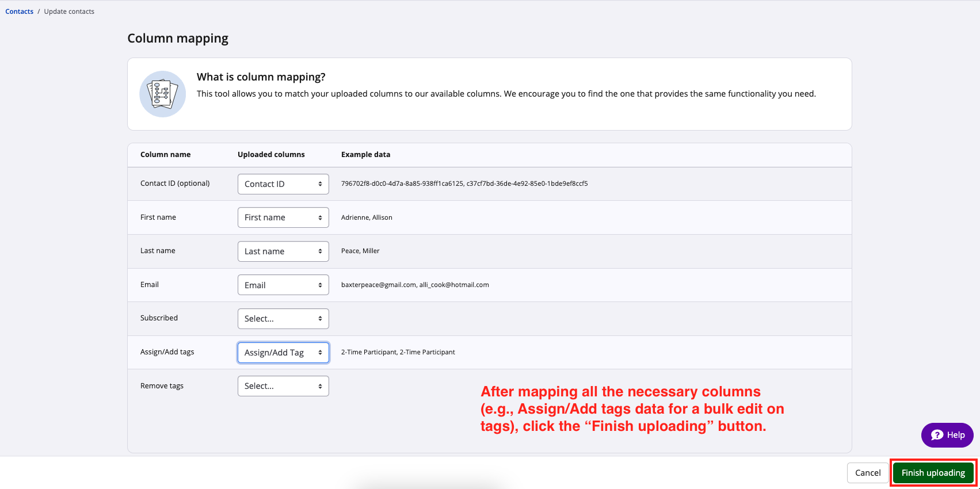Click the 2-Time Participant example data
Screen dimensions: 980x489
pyautogui.click(x=398, y=352)
